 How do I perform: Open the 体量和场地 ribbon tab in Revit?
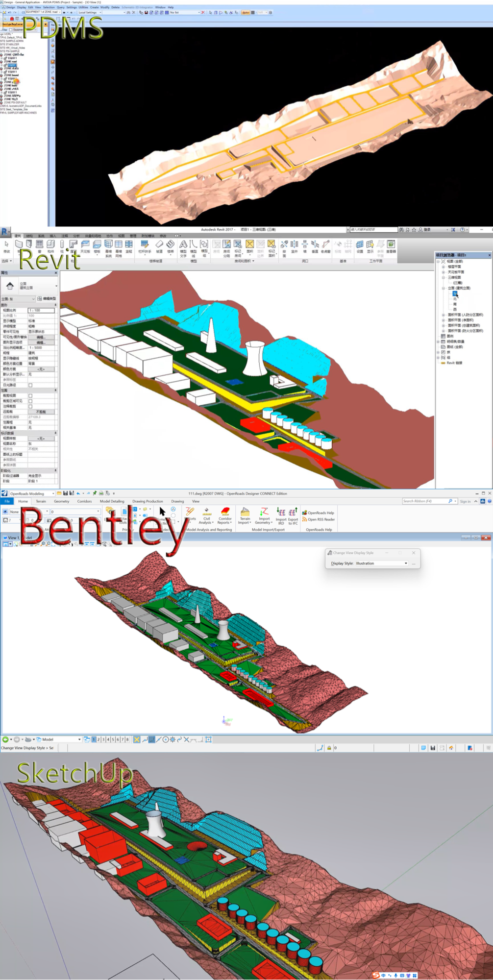(93, 236)
